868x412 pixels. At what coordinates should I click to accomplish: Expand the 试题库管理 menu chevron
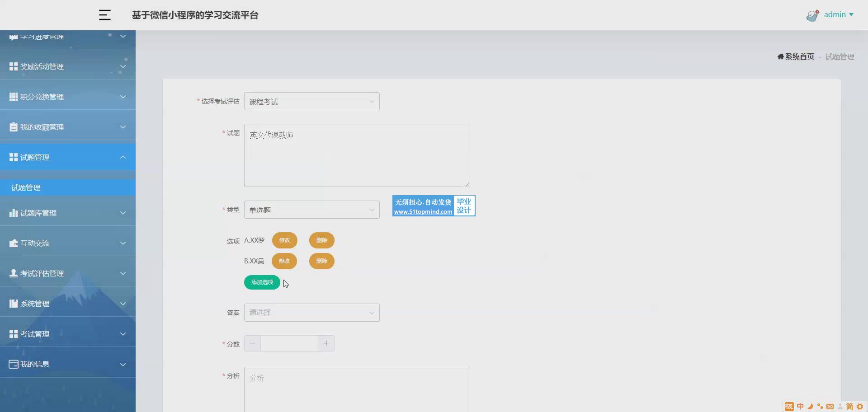pyautogui.click(x=123, y=213)
